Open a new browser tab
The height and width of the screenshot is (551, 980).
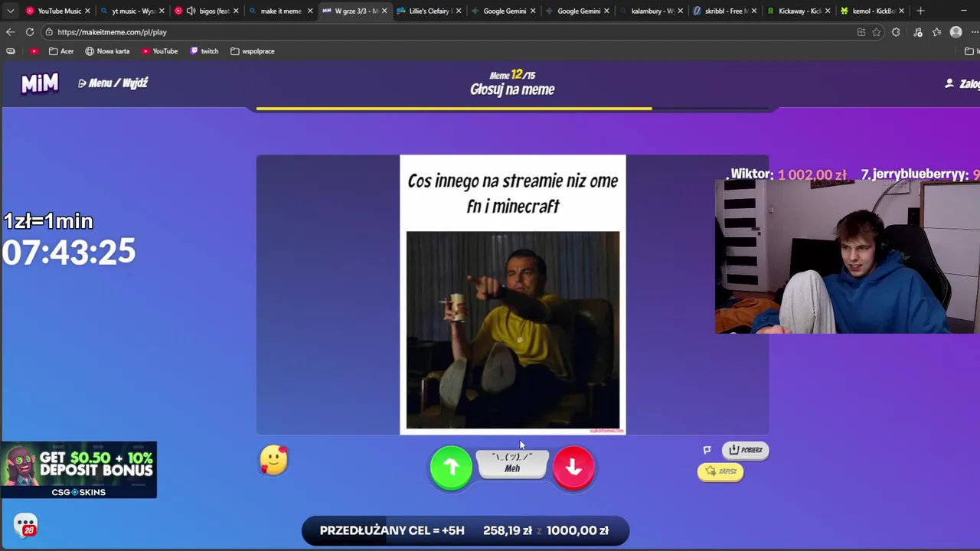coord(920,11)
